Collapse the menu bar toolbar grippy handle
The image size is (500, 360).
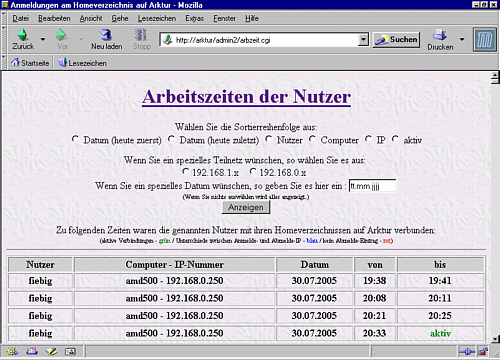pos(4,18)
